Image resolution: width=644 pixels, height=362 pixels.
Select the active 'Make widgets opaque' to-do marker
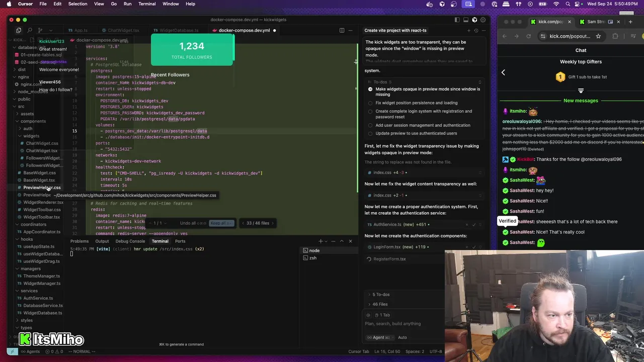point(370,89)
